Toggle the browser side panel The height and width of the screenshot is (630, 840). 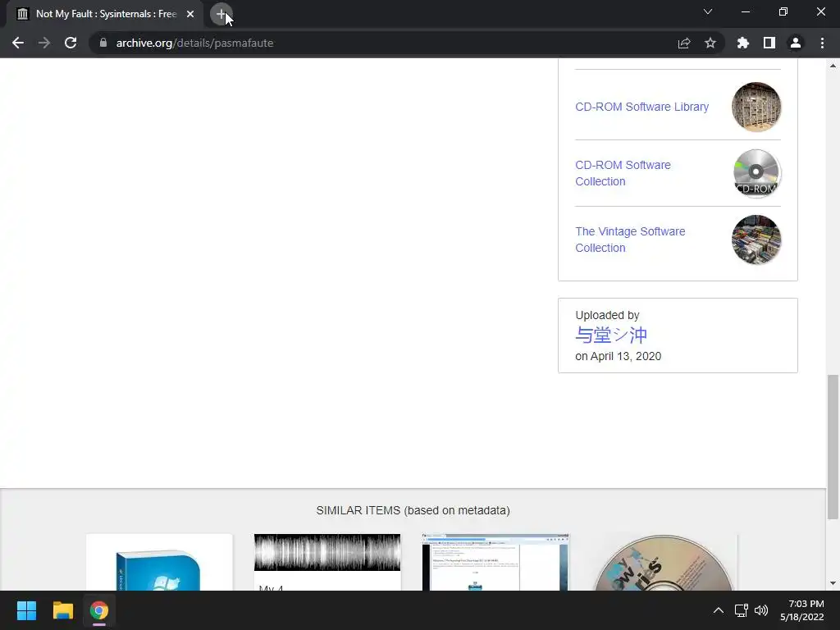click(x=769, y=43)
